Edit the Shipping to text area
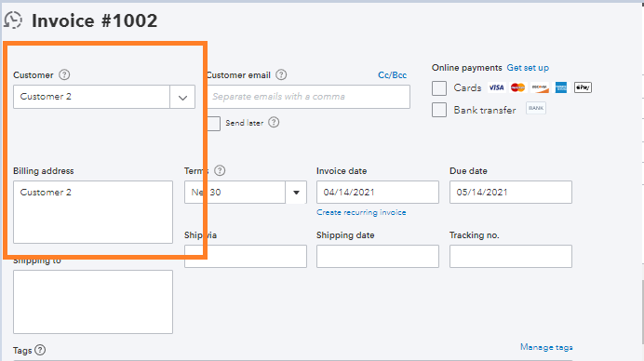The width and height of the screenshot is (644, 361). click(93, 301)
